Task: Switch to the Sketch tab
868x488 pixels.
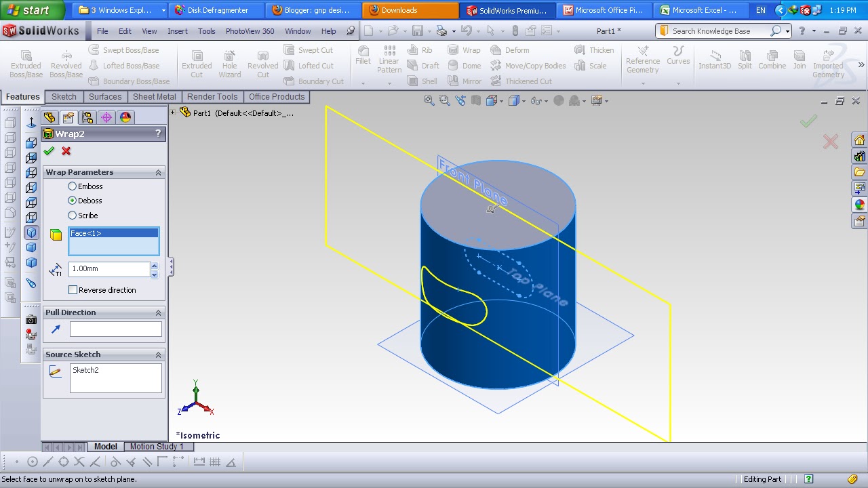Action: pos(64,96)
